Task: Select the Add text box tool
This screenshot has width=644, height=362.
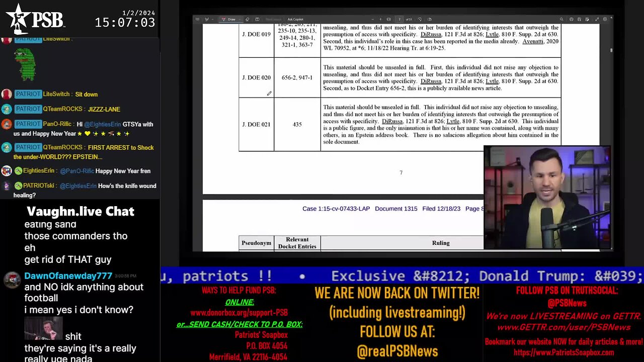Action: click(257, 19)
